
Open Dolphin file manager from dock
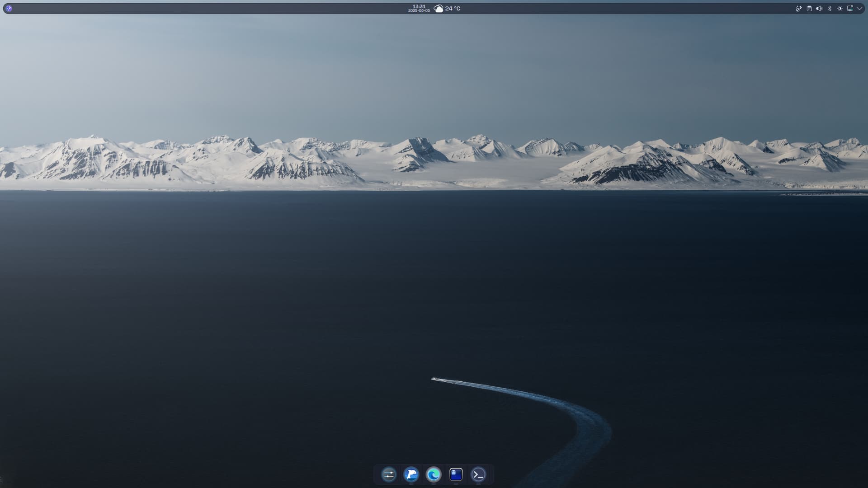(x=411, y=474)
